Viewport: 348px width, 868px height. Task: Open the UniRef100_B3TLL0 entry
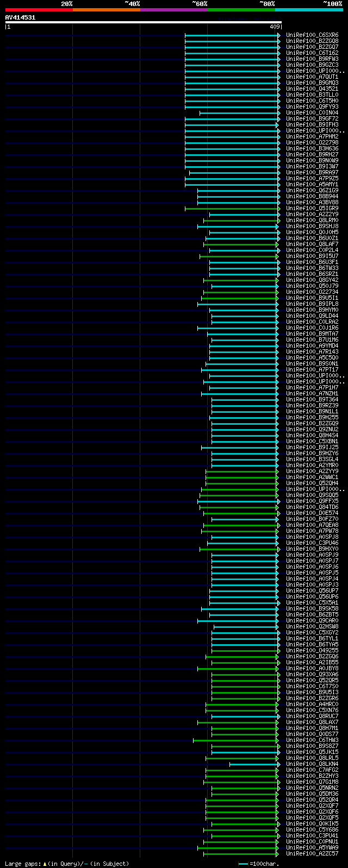point(312,95)
